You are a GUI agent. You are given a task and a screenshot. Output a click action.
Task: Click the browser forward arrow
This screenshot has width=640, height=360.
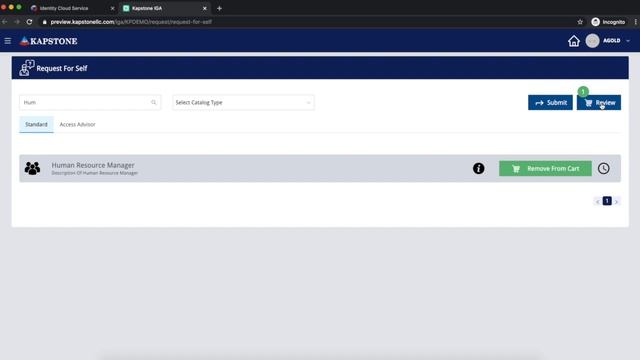(x=17, y=22)
